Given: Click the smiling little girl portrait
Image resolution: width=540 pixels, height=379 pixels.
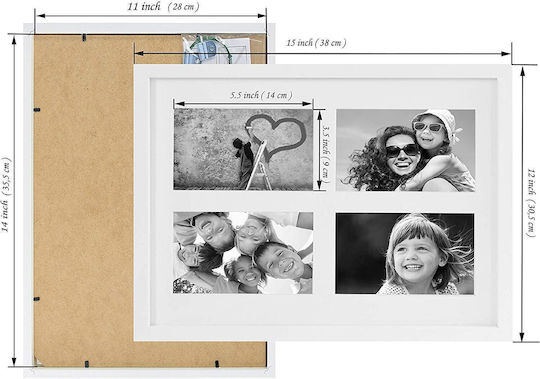Looking at the screenshot, I should [x=405, y=254].
